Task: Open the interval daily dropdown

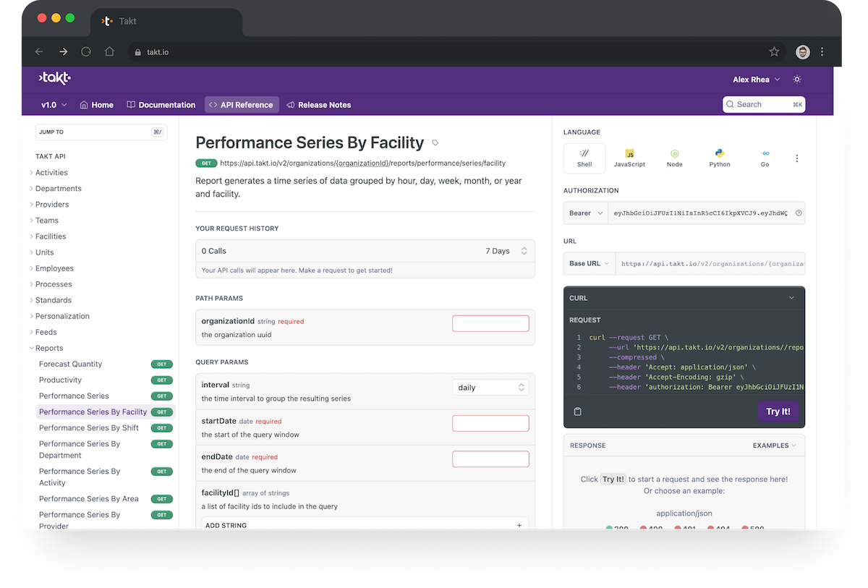Action: point(490,388)
